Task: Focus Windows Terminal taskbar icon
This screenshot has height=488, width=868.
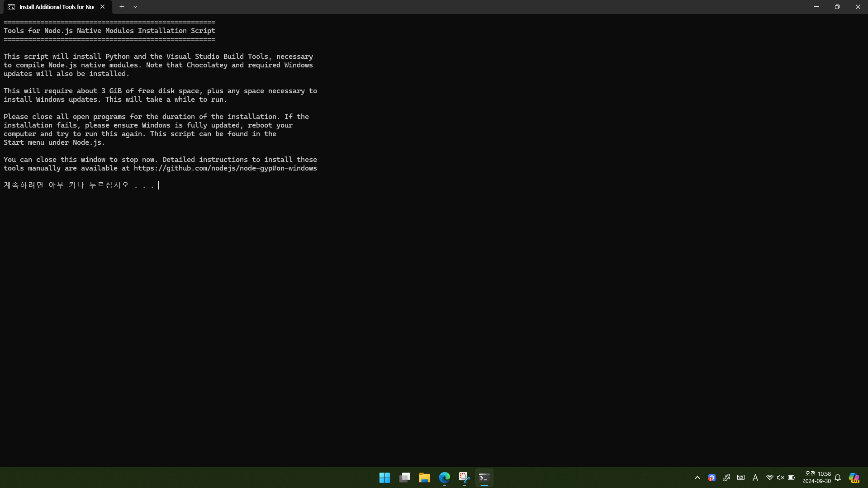Action: (484, 478)
